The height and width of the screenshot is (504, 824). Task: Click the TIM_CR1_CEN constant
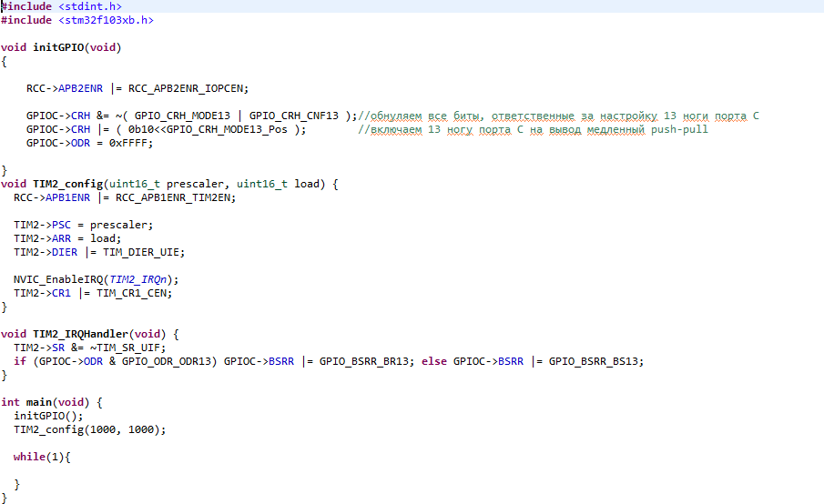click(131, 293)
